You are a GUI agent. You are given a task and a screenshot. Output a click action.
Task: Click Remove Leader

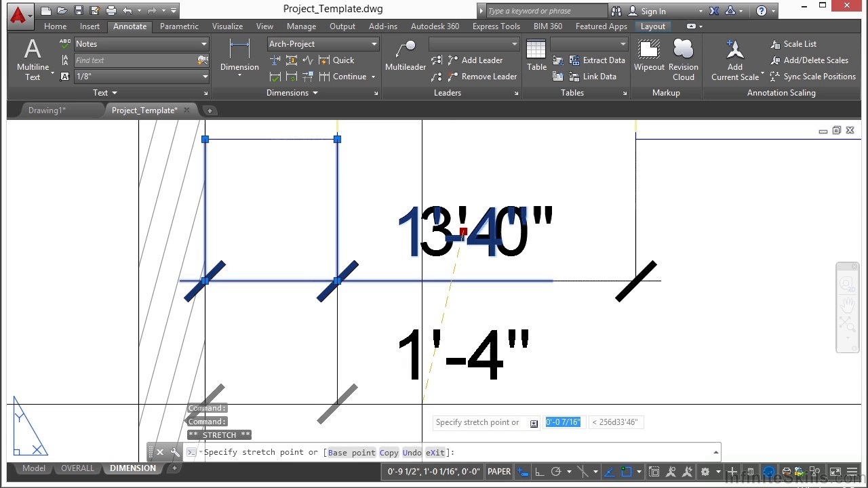pyautogui.click(x=482, y=77)
